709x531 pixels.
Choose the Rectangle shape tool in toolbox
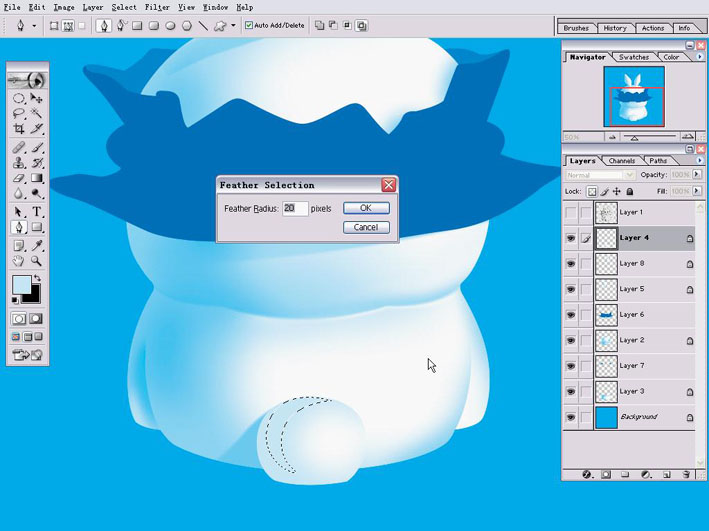pyautogui.click(x=37, y=227)
